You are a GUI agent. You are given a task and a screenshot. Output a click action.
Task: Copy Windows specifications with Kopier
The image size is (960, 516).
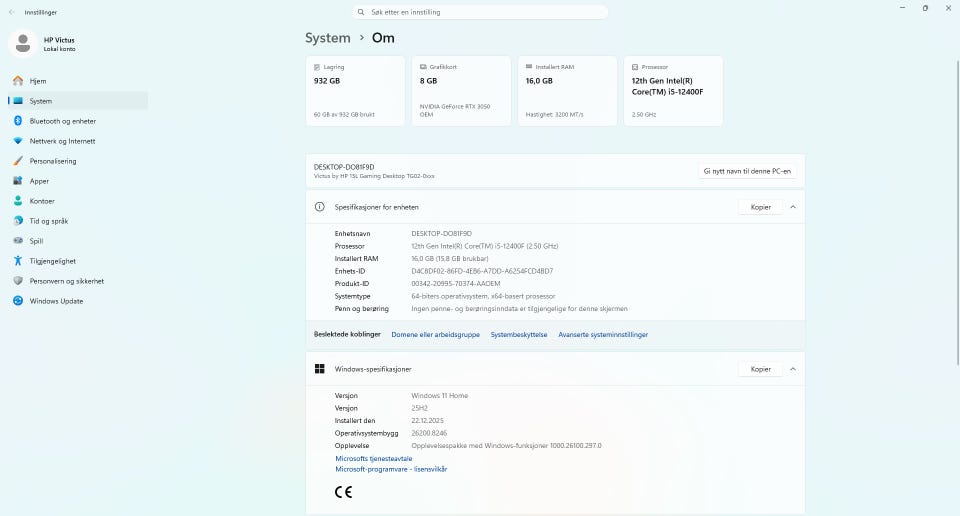760,369
